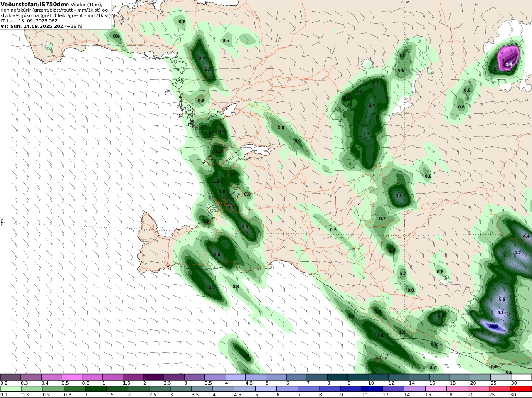Viewport: 532px width, 398px height.
Task: Click the dark teal snow legend swatch at 8
Action: [337, 377]
